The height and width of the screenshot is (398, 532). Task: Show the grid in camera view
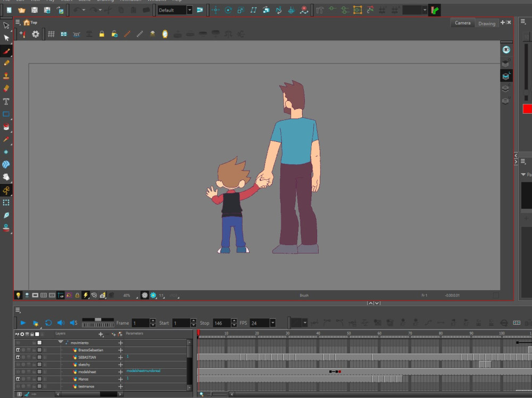51,34
